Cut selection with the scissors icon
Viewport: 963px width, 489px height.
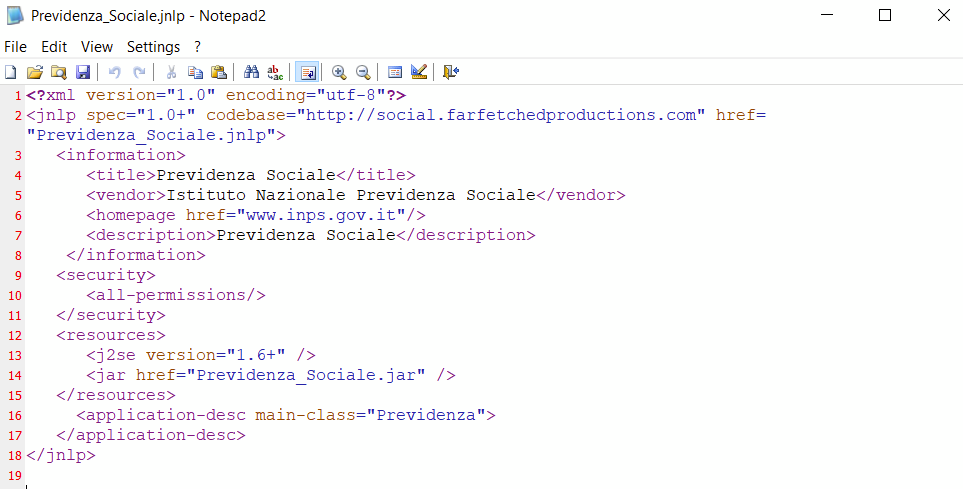coord(171,72)
